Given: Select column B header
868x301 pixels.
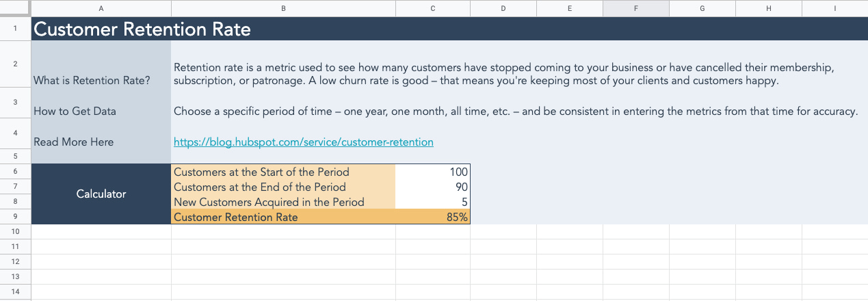Looking at the screenshot, I should coord(283,8).
